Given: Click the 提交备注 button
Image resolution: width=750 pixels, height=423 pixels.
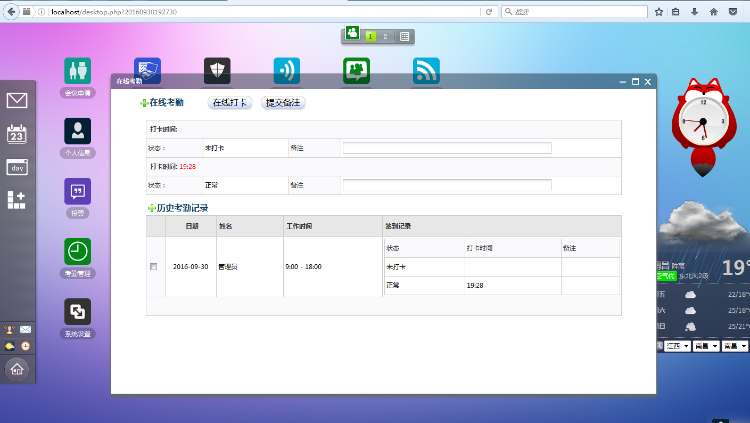Looking at the screenshot, I should click(x=283, y=102).
